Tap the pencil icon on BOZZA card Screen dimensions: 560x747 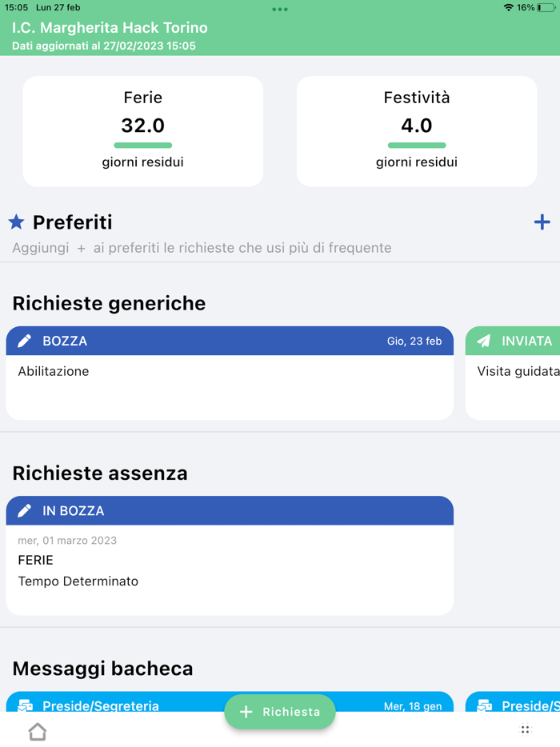click(x=25, y=341)
